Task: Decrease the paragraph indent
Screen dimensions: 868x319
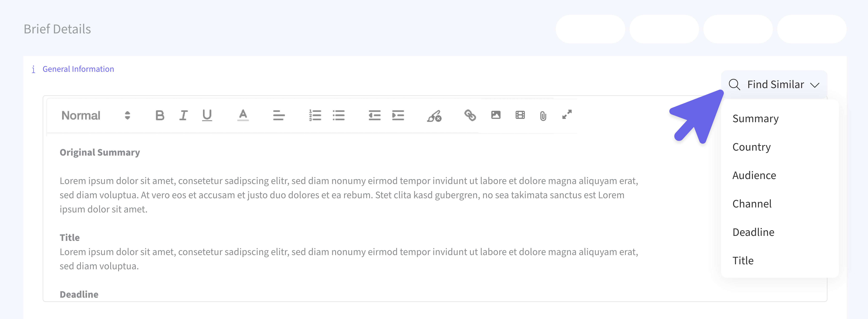Action: (374, 115)
